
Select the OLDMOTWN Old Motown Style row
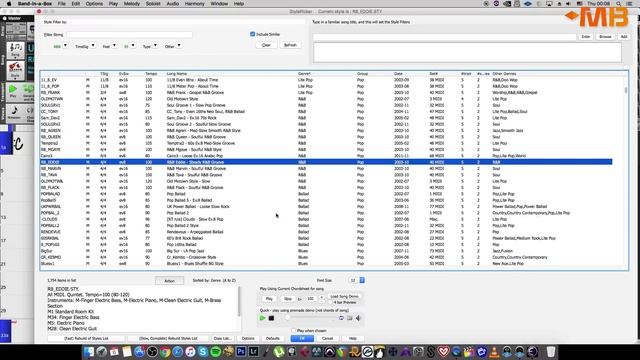pos(326,99)
